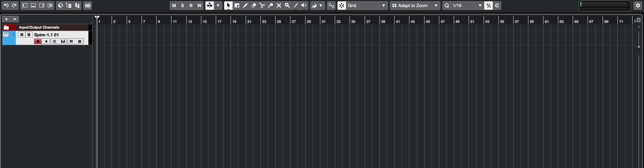Toggle the Auto-Scroll button
The width and height of the screenshot is (644, 168).
210,5
